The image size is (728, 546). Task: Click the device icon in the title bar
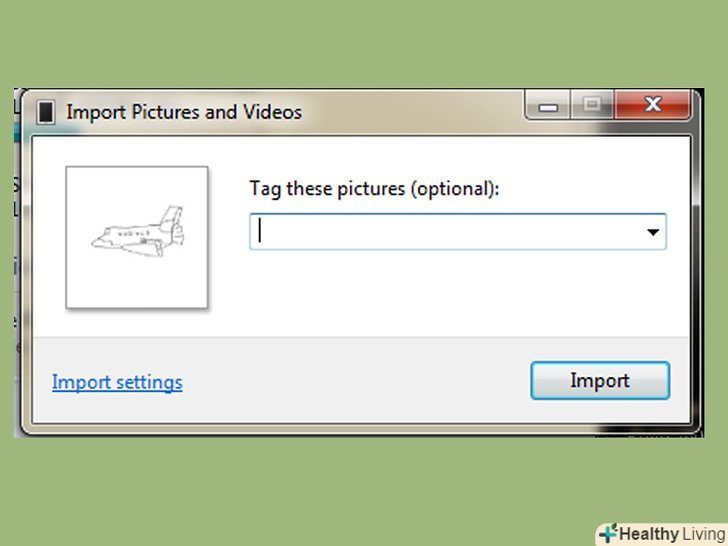(x=45, y=112)
